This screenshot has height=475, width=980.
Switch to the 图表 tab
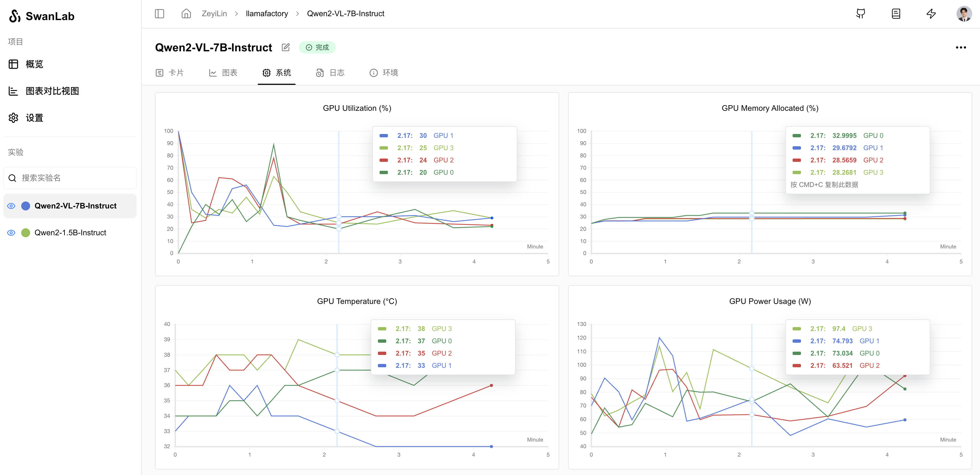[223, 73]
